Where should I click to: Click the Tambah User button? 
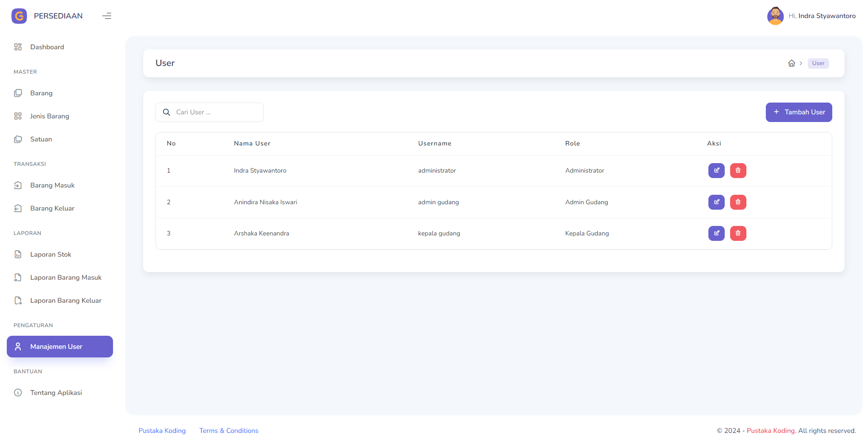[x=799, y=112]
